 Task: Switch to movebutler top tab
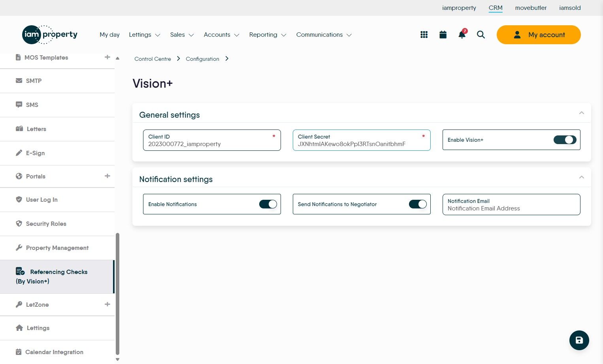[x=531, y=8]
